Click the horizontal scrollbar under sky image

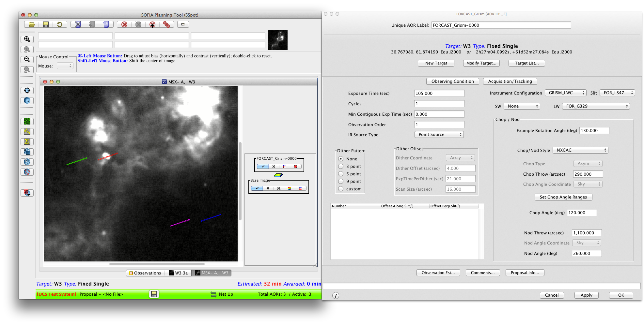157,264
